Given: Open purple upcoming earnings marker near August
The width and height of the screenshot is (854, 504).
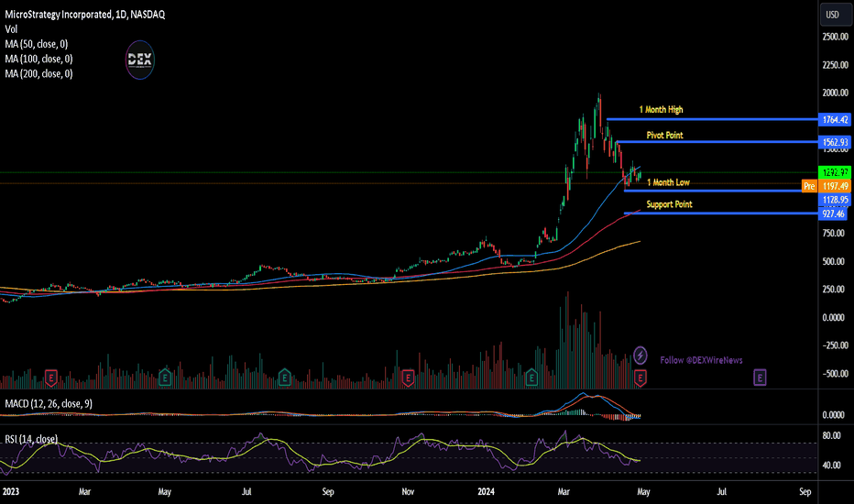Looking at the screenshot, I should pyautogui.click(x=760, y=377).
